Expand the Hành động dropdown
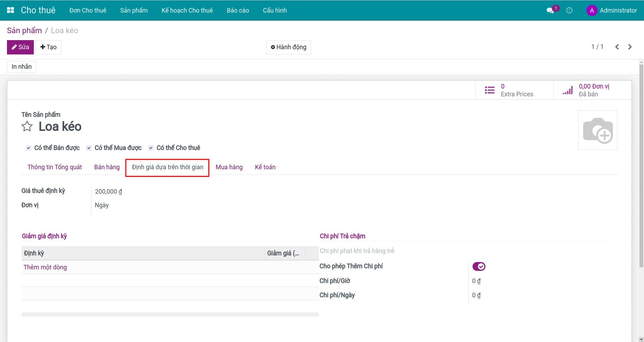Image resolution: width=644 pixels, height=342 pixels. coord(289,47)
